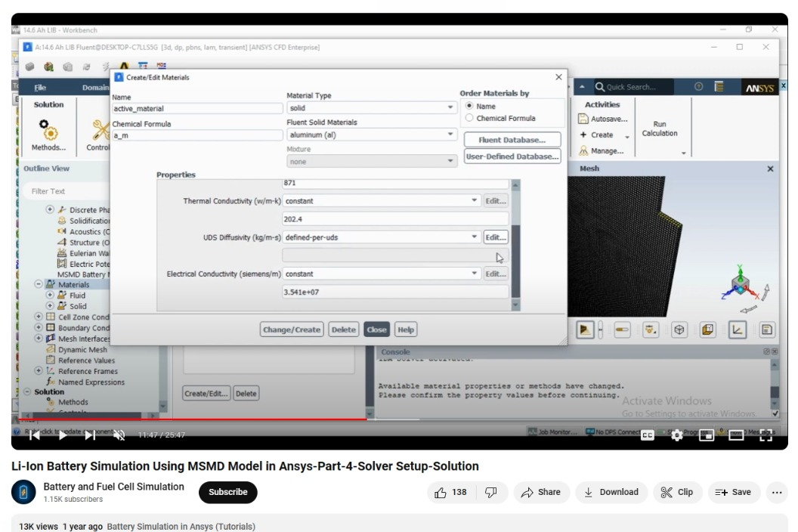The height and width of the screenshot is (532, 798).
Task: Click Delete in the materials dialog
Action: pyautogui.click(x=344, y=329)
